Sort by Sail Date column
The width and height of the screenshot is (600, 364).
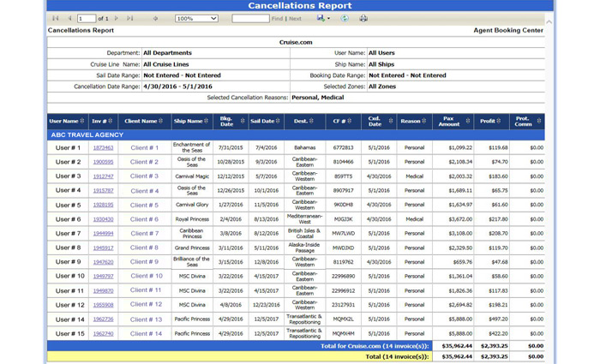click(278, 121)
